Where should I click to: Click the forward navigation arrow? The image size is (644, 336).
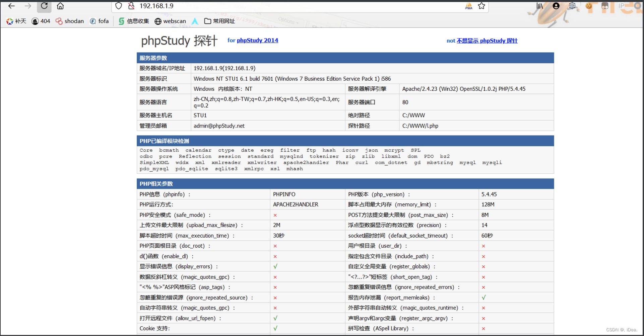tap(28, 6)
